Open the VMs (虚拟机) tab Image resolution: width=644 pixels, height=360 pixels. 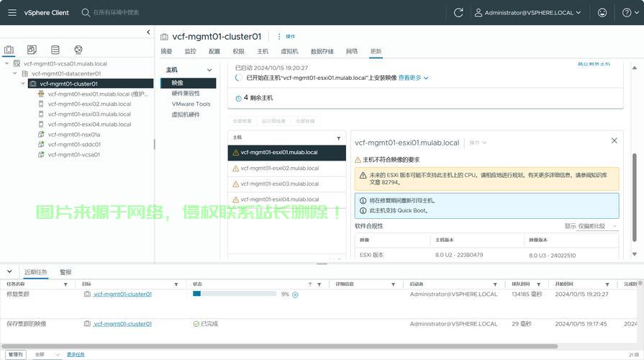(289, 51)
